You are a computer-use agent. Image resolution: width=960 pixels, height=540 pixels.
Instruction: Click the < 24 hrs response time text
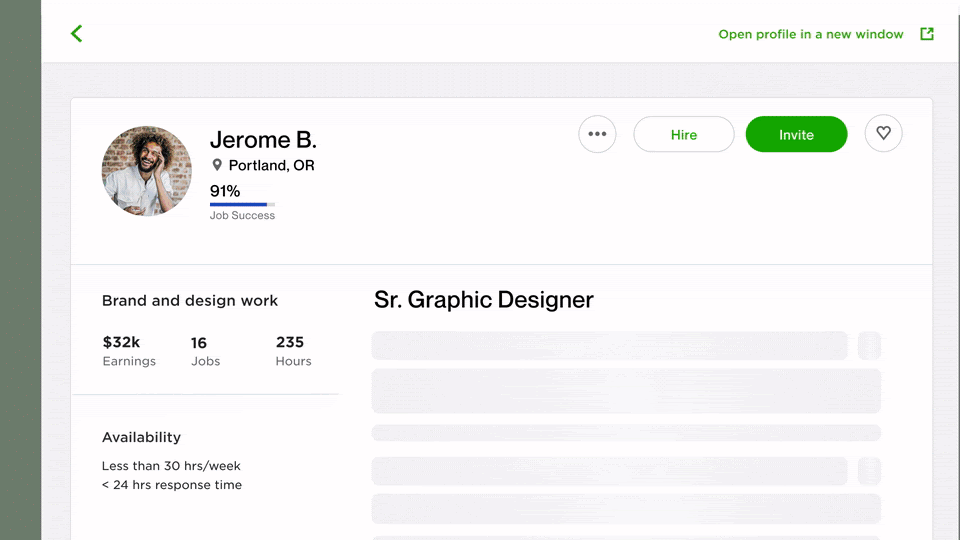pyautogui.click(x=172, y=485)
